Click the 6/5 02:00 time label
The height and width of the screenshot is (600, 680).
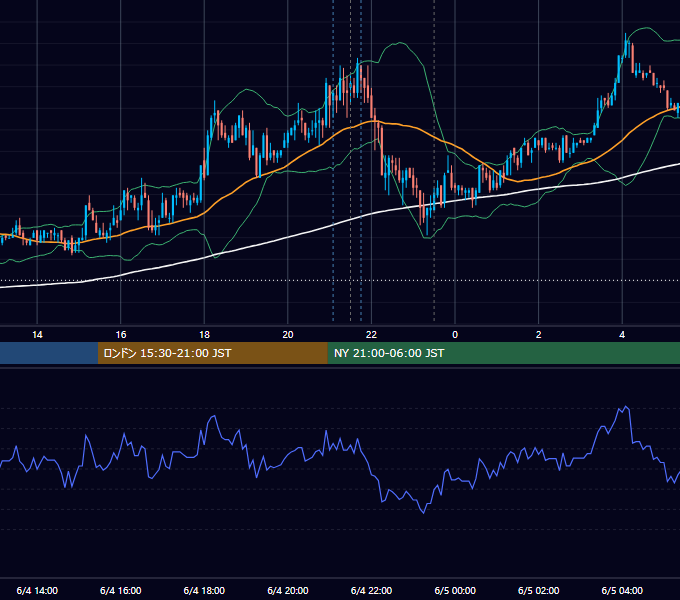click(x=539, y=590)
